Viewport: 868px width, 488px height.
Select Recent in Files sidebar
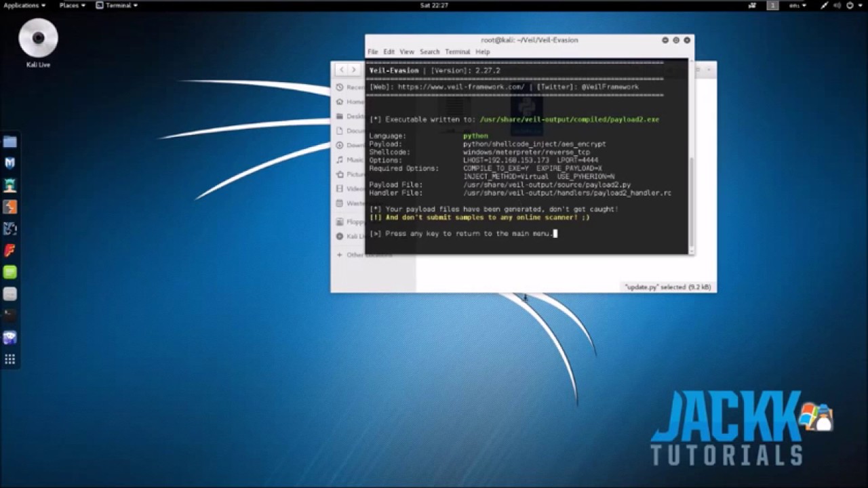pyautogui.click(x=350, y=87)
